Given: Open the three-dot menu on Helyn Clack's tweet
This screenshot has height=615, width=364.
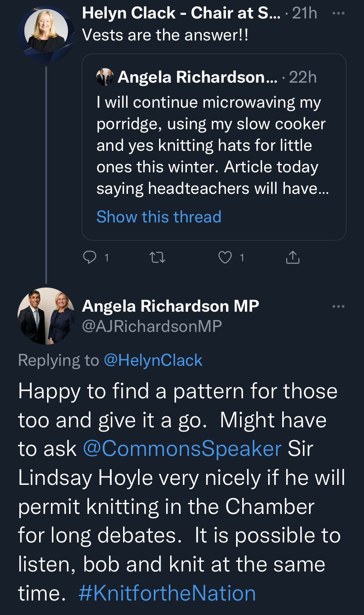Looking at the screenshot, I should coord(339,13).
